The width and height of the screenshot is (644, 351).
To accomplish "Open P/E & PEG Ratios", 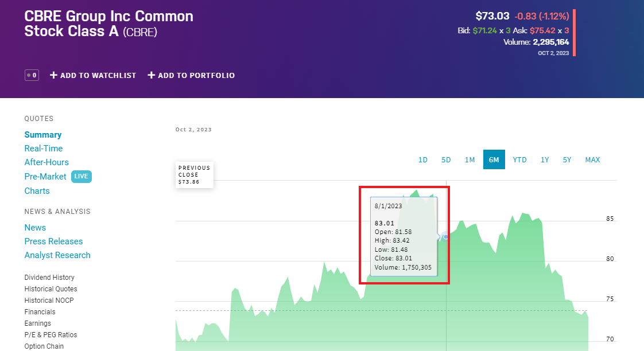I will [x=51, y=335].
